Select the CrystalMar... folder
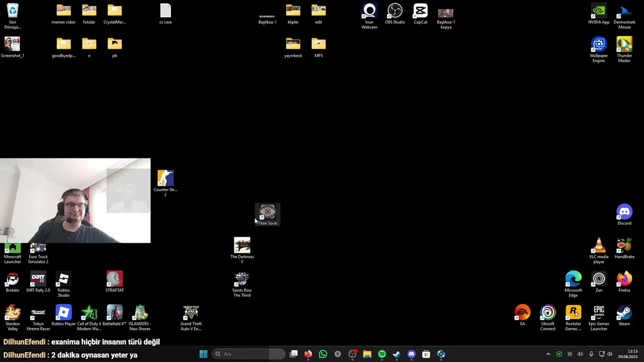 pos(115,14)
